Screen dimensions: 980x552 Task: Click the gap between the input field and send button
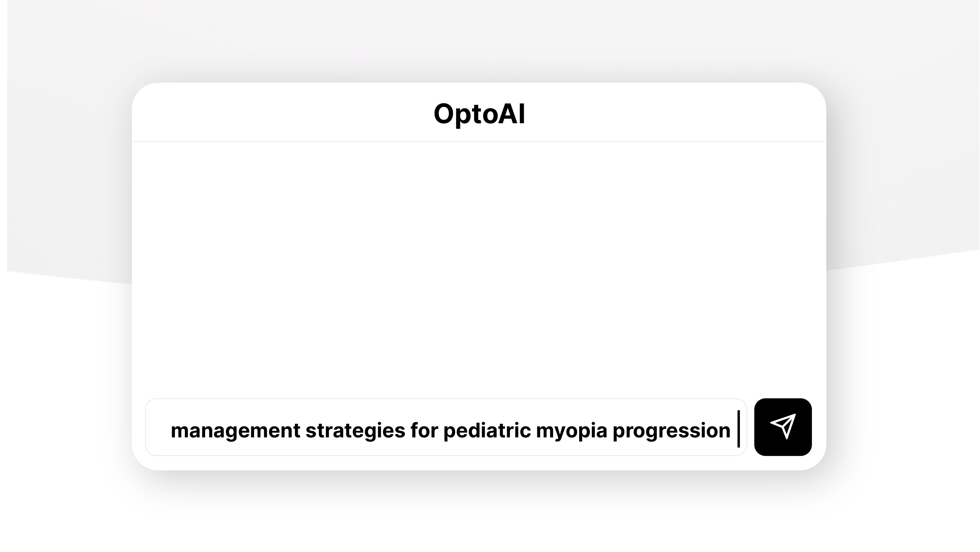(751, 427)
